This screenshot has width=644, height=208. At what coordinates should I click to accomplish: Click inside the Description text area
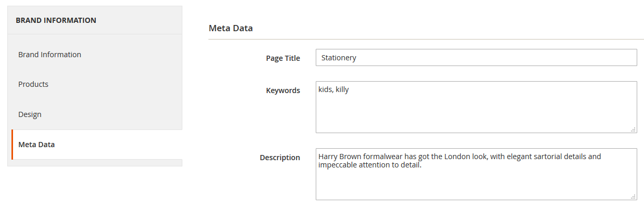point(476,182)
